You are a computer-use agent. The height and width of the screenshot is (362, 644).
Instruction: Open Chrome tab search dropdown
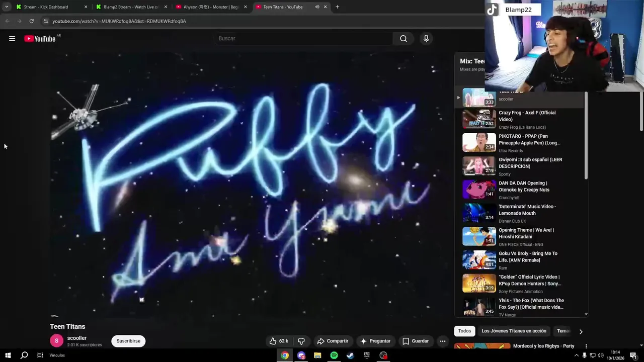6,7
